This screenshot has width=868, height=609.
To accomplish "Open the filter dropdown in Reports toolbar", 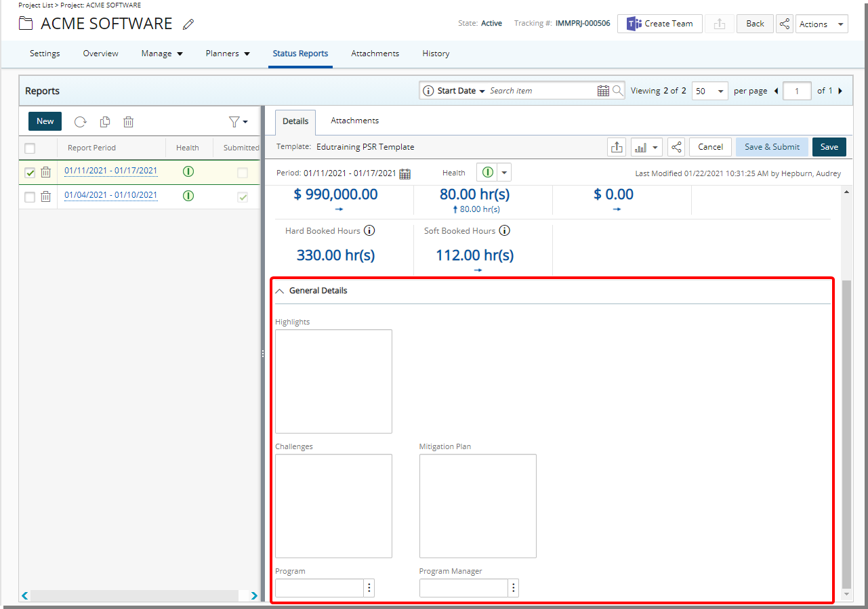I will point(238,122).
